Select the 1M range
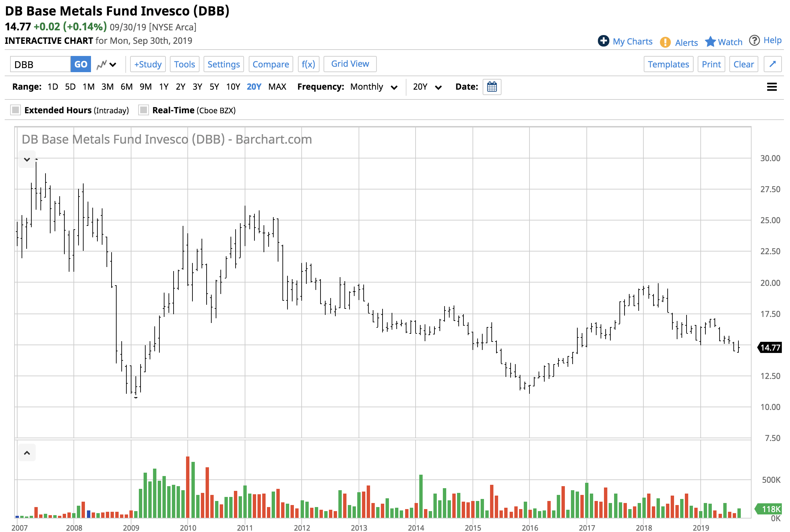Viewport: 790px width, 532px height. (89, 87)
